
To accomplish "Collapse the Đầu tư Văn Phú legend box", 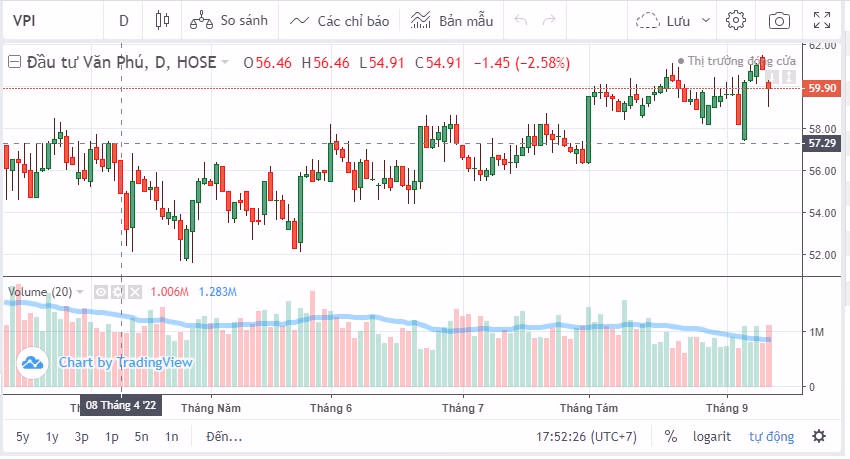I will click(14, 62).
